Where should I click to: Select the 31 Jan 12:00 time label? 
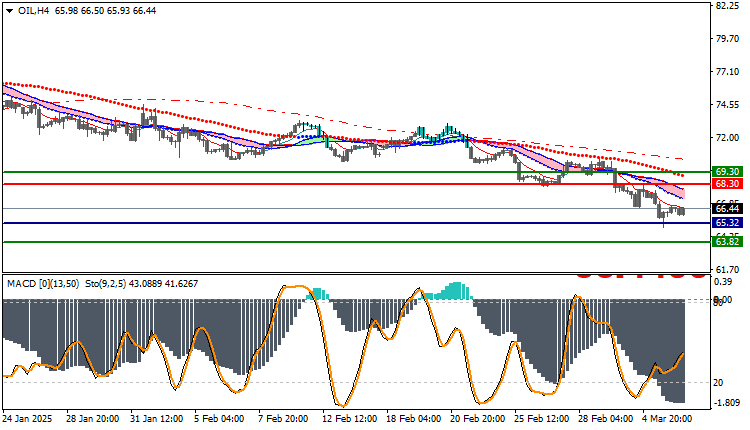pos(156,419)
